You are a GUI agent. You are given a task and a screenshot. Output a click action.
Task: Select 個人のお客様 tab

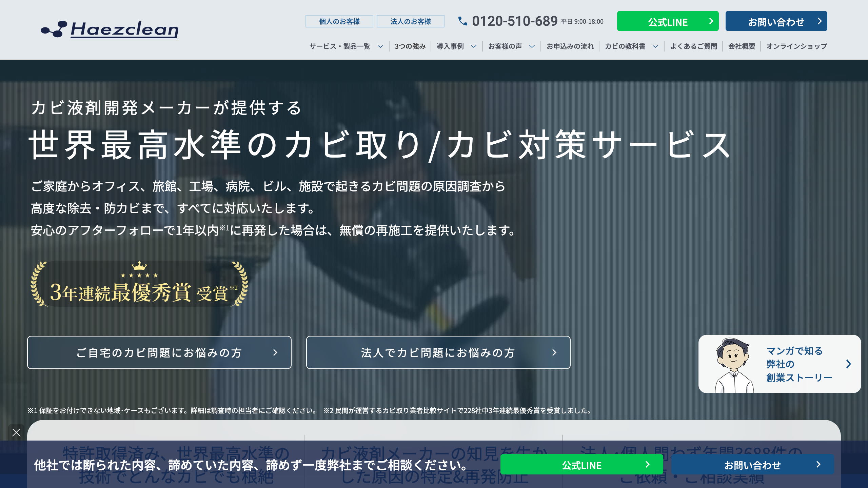(x=339, y=21)
